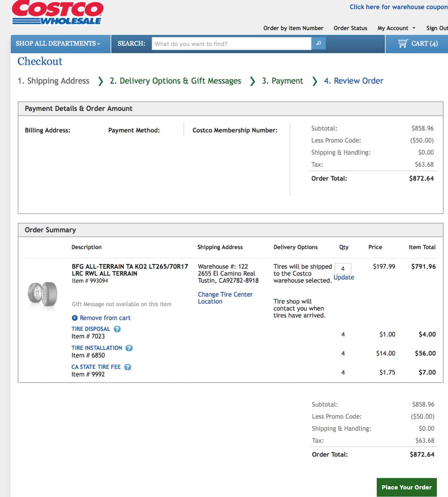Click Change Tire Center Location link
The width and height of the screenshot is (448, 497).
(225, 298)
